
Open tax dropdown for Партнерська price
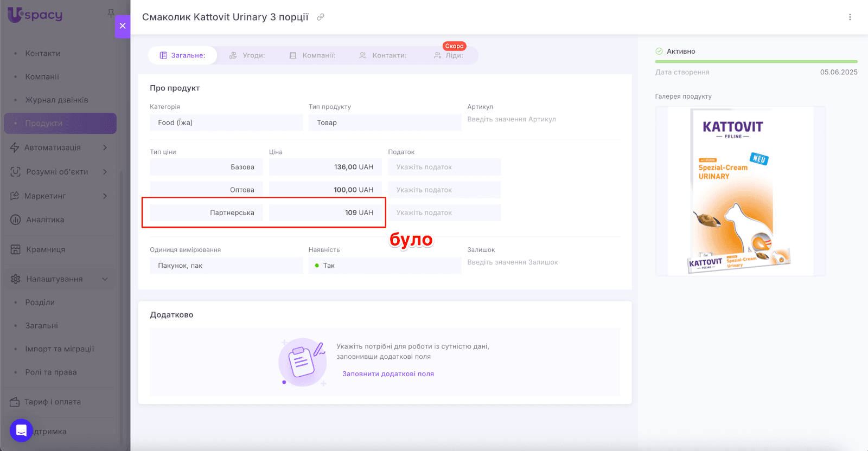(x=444, y=212)
